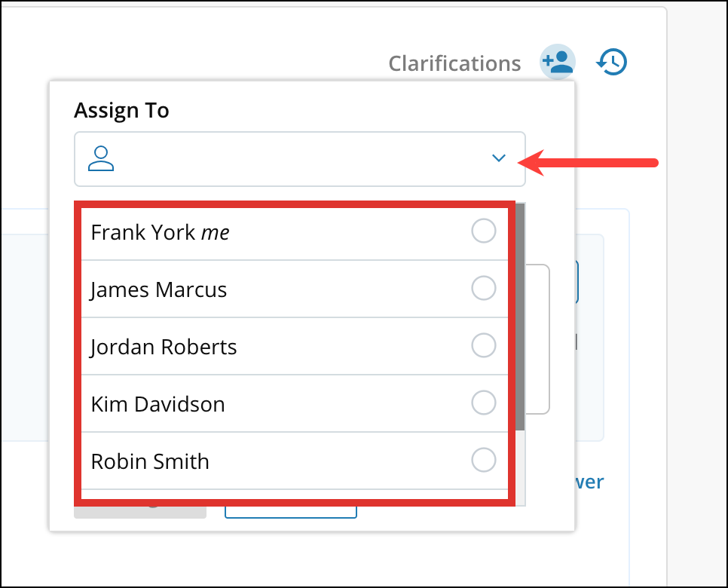Click the assignee list scrollbar thumb

520,317
